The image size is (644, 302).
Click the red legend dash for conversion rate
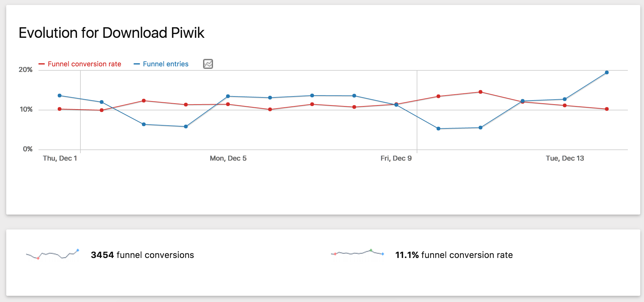(x=42, y=64)
